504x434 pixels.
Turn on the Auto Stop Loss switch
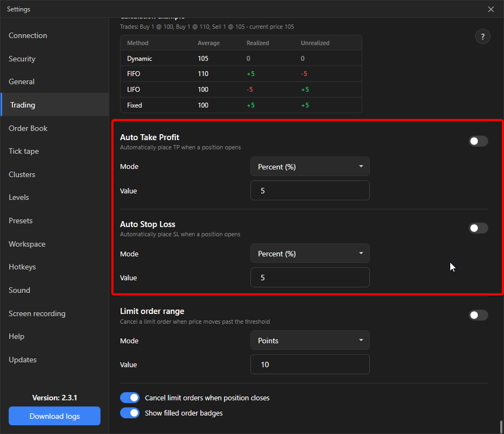[478, 228]
